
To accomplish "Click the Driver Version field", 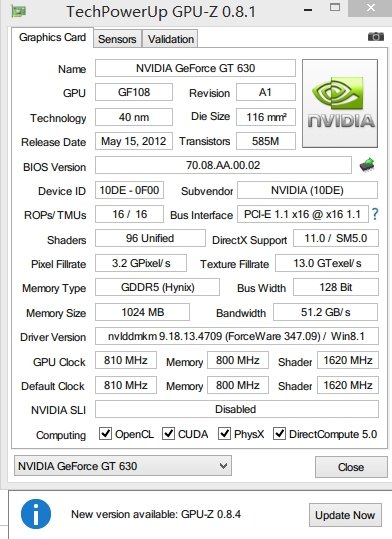I will [x=237, y=336].
